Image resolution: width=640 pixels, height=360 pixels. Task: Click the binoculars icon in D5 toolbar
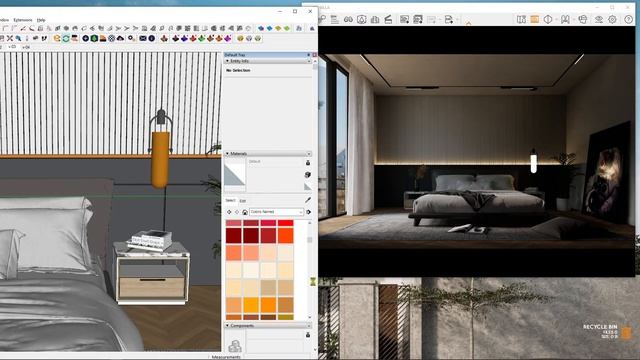pyautogui.click(x=348, y=19)
